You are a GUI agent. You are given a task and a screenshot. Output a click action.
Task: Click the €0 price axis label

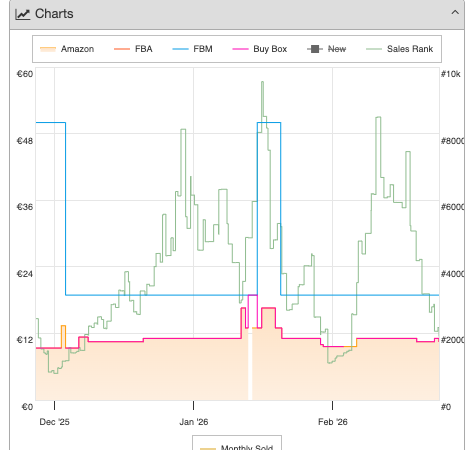pos(27,407)
